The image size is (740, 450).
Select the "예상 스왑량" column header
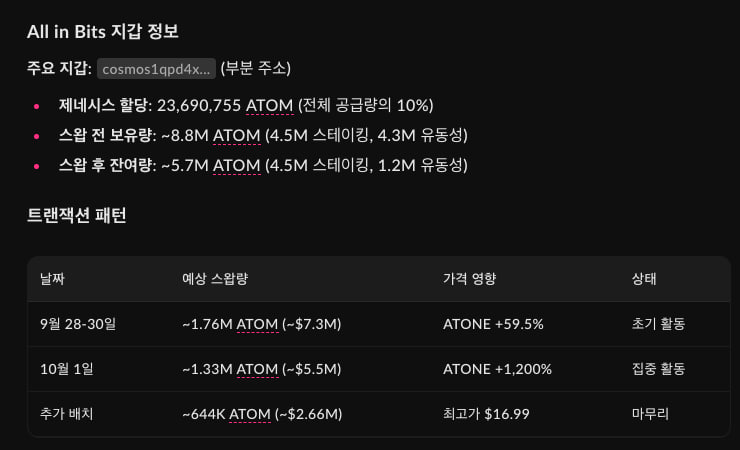(217, 279)
